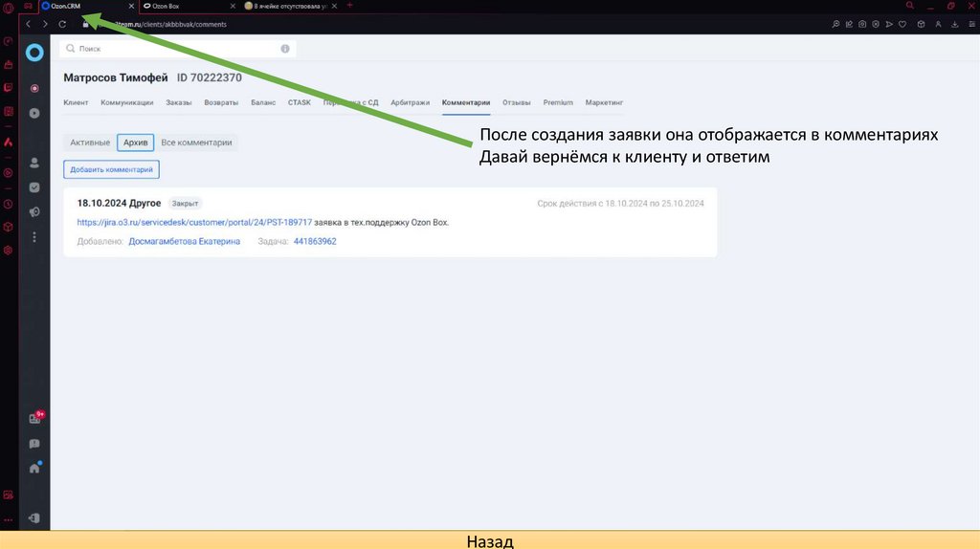Viewport: 980px width, 549px height.
Task: Select the Все комментарии filter
Action: click(196, 143)
